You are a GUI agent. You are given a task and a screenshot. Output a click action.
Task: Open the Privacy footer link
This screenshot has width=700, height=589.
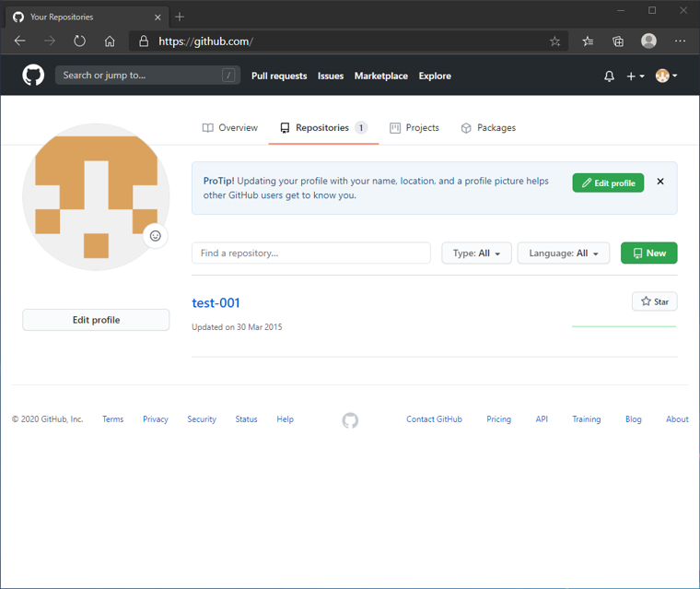pyautogui.click(x=156, y=419)
